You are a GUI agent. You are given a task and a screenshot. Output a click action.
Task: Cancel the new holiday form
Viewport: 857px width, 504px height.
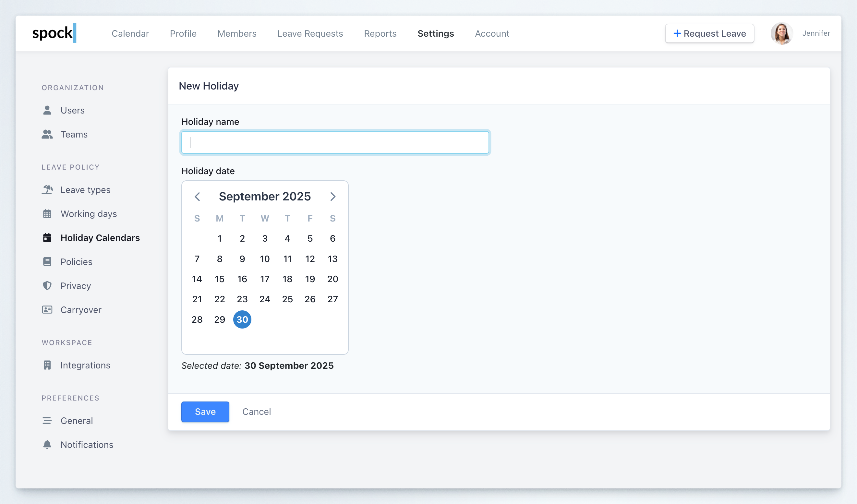click(x=257, y=412)
